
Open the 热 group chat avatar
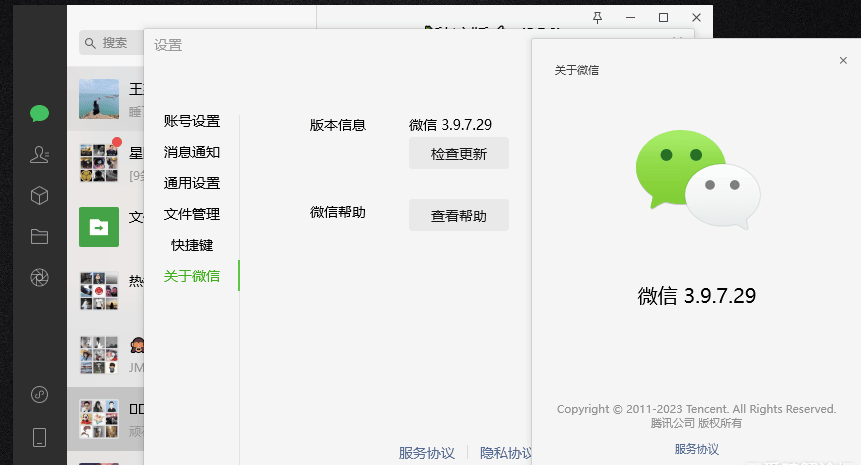[x=99, y=291]
